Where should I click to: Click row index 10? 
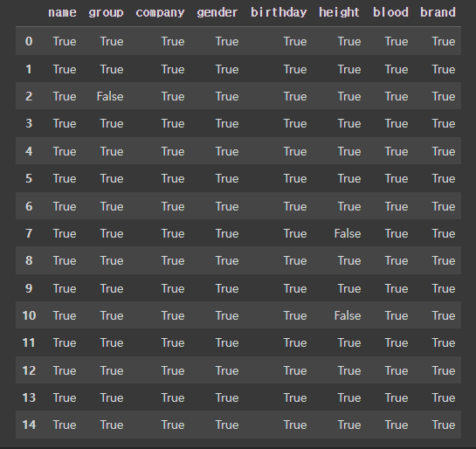[x=29, y=315]
